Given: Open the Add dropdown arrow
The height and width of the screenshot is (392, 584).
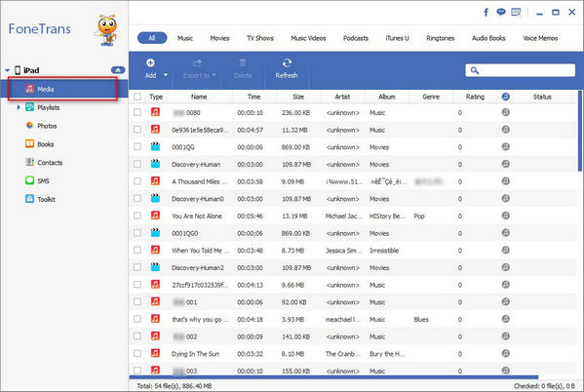Looking at the screenshot, I should [166, 75].
